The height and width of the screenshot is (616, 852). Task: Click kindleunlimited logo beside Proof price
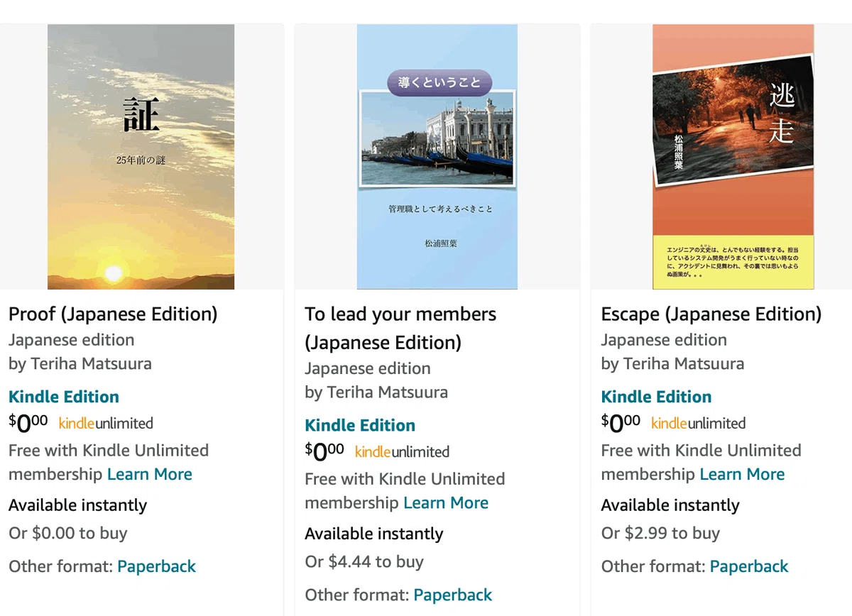coord(106,424)
